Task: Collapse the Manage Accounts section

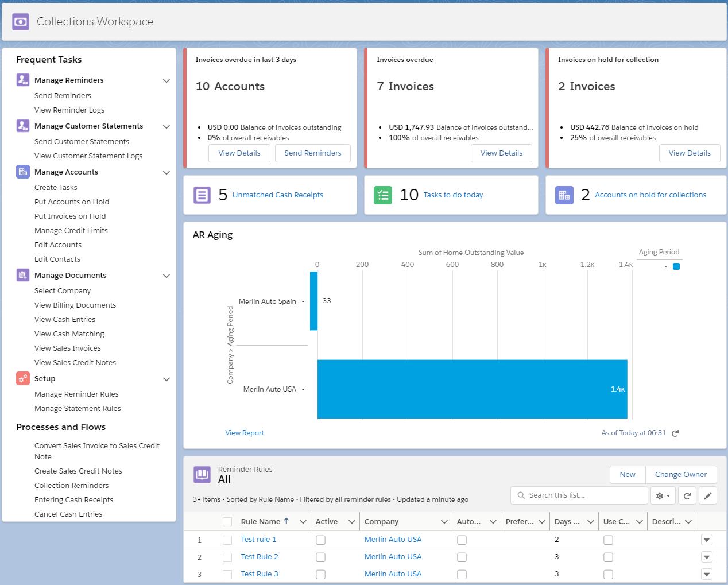Action: [166, 172]
